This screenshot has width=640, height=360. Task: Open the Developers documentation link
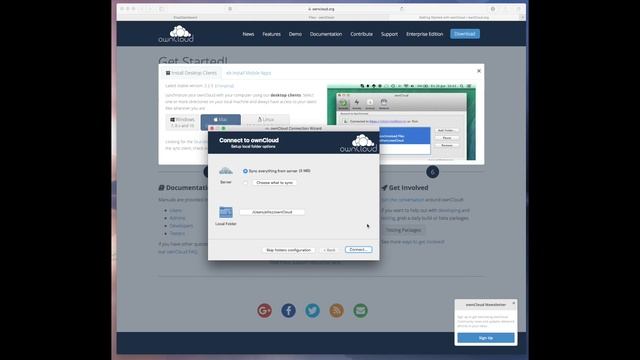tap(181, 226)
